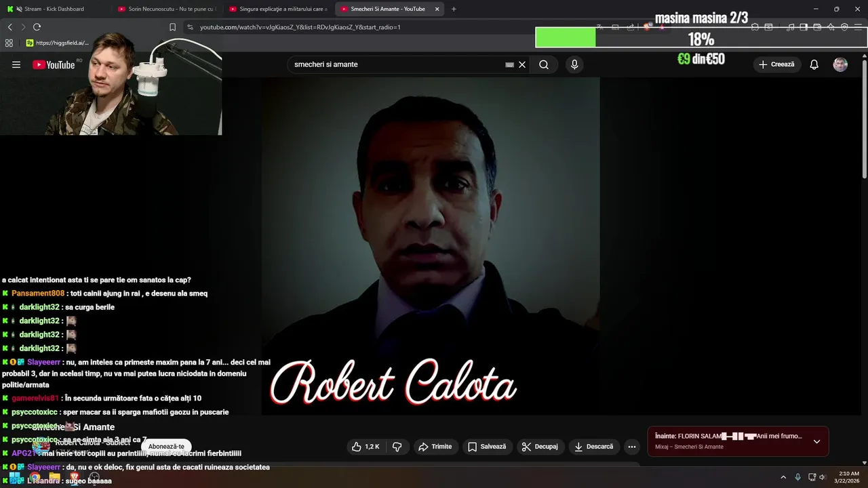Click the taskbar microphone tray icon
Image resolution: width=868 pixels, height=488 pixels.
point(797,477)
